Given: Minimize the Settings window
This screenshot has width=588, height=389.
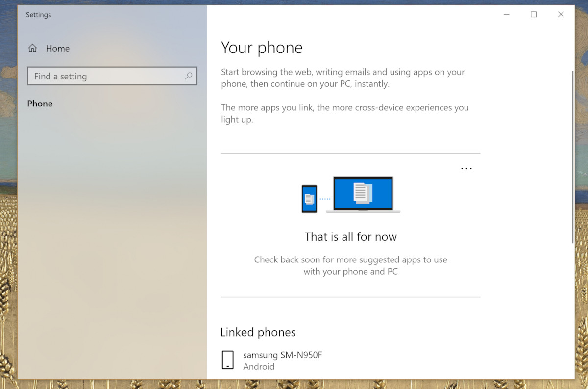Looking at the screenshot, I should click(507, 15).
